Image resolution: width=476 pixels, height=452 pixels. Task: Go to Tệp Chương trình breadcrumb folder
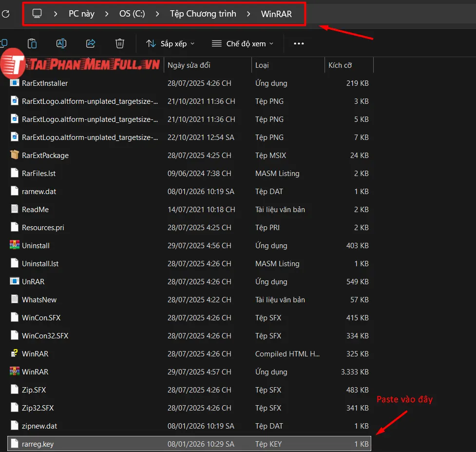pyautogui.click(x=203, y=14)
